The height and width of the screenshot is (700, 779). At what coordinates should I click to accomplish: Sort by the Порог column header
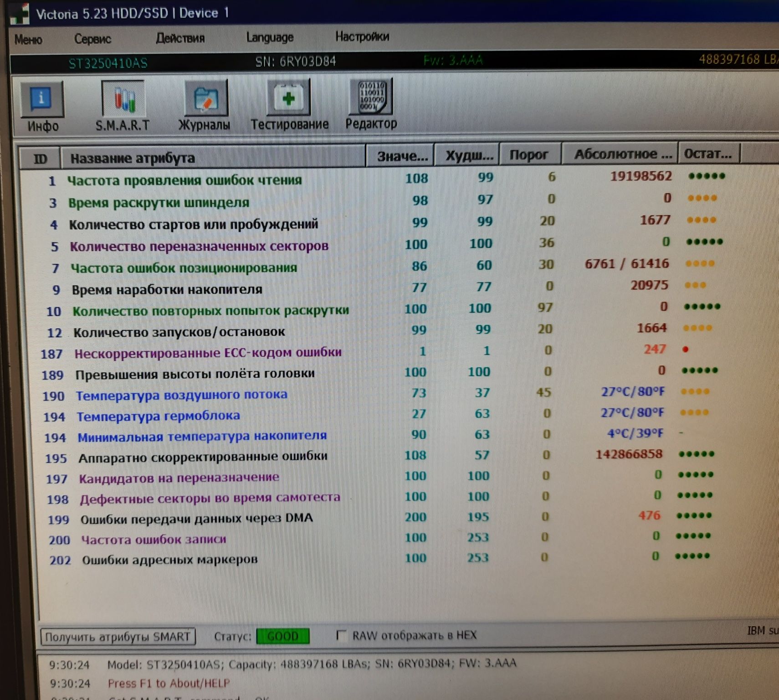[x=530, y=154]
